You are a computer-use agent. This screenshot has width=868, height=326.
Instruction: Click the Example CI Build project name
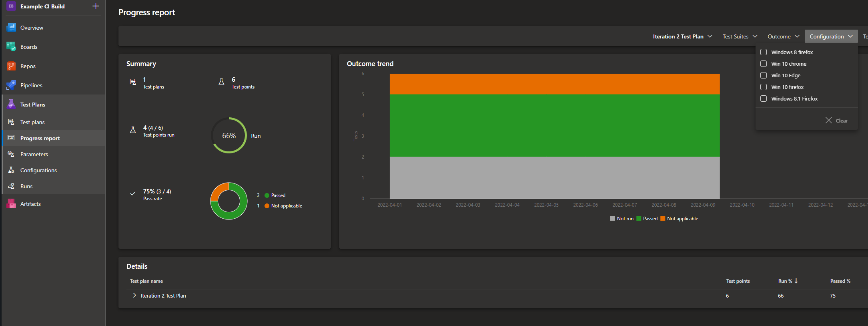pyautogui.click(x=42, y=6)
